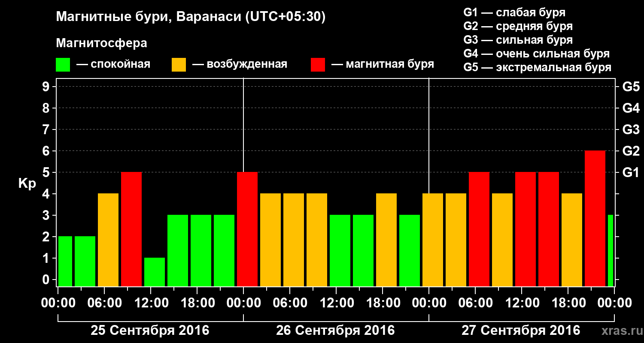Viewport: 644px width, 343px height.
Task: Click the right-axis 'G5' level label
Action: [x=631, y=87]
